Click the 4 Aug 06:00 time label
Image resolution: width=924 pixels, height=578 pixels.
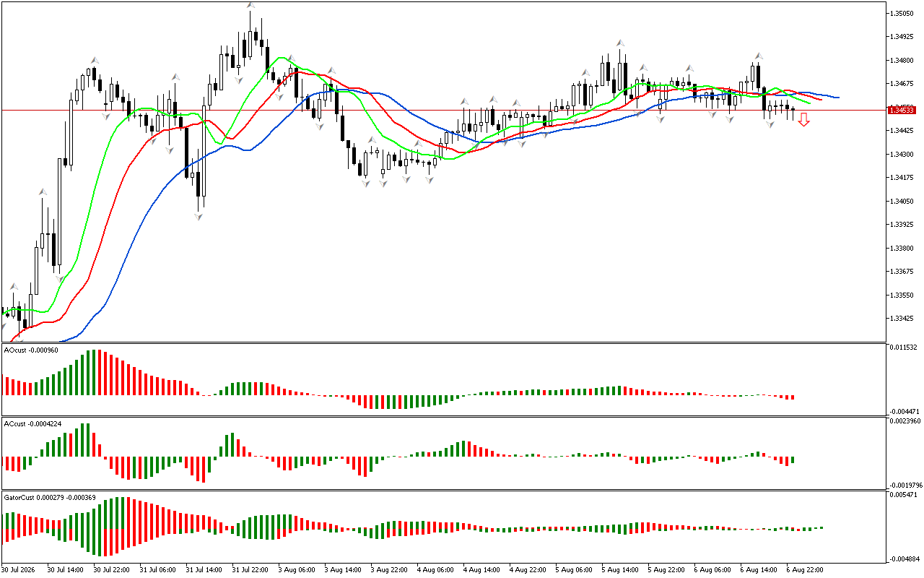[435, 569]
